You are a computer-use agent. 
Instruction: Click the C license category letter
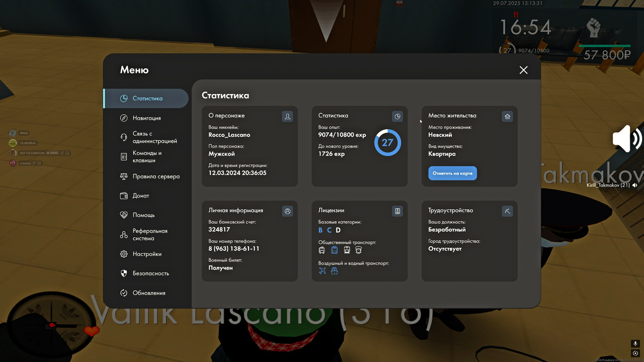[x=330, y=230]
